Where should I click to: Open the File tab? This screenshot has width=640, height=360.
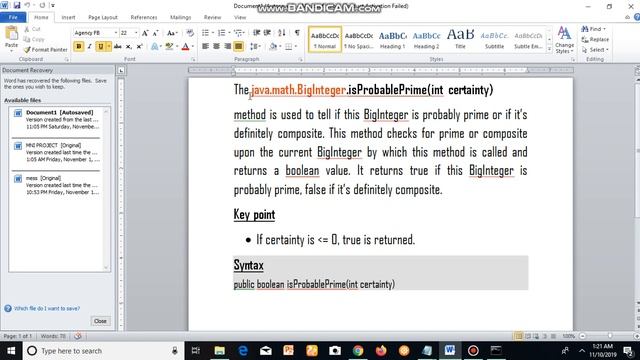pyautogui.click(x=13, y=17)
